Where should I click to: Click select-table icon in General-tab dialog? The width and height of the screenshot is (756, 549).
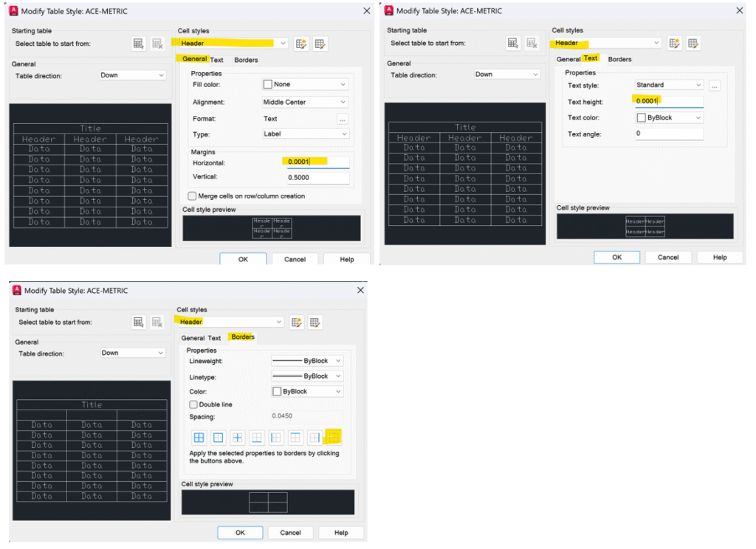coord(138,44)
